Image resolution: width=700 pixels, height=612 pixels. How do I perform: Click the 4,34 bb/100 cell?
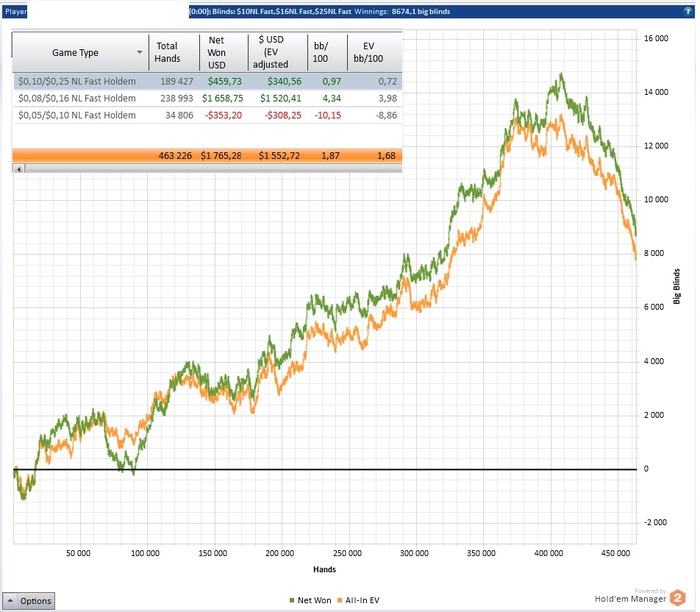(332, 98)
